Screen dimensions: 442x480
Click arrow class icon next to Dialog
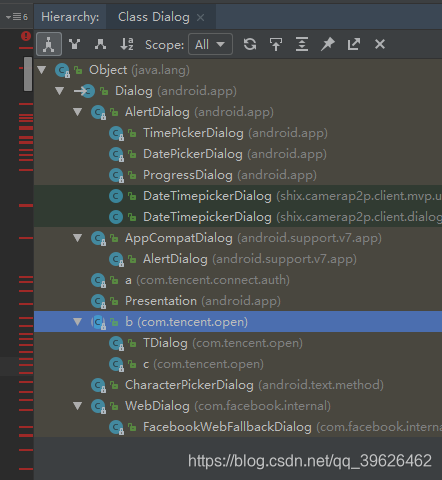84,91
